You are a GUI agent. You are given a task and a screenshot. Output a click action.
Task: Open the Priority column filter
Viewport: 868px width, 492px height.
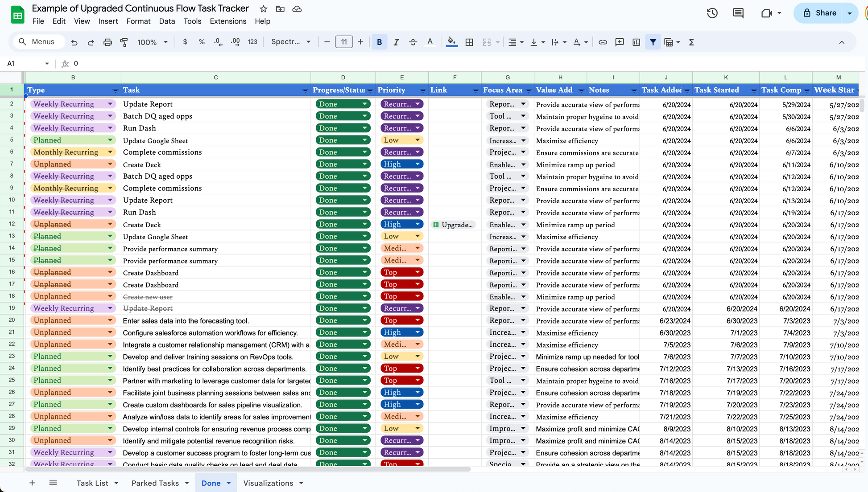pyautogui.click(x=422, y=90)
